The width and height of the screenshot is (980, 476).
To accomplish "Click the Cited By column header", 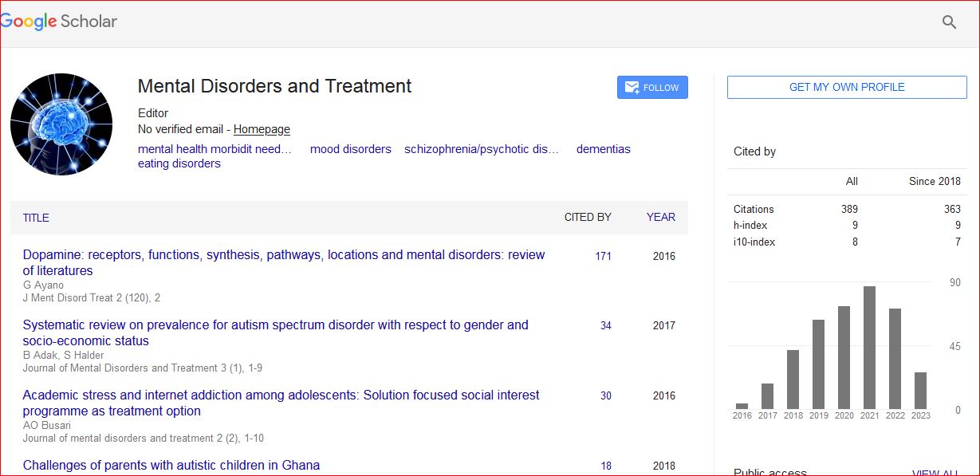I will [x=587, y=217].
